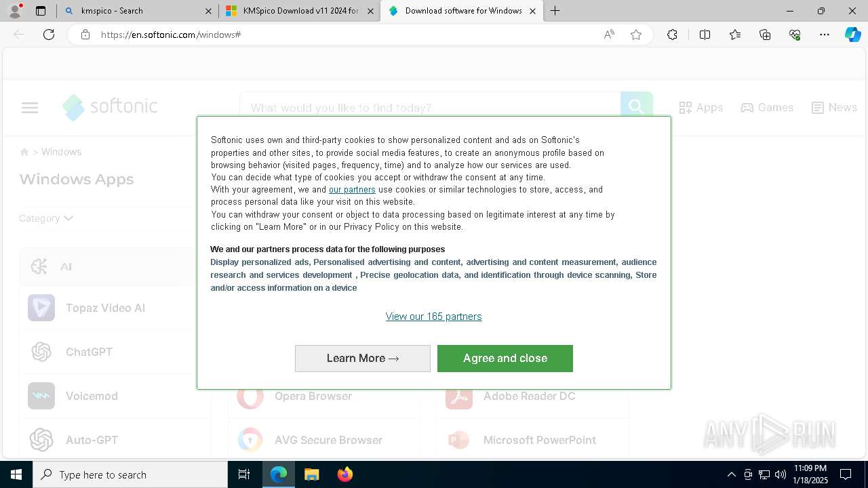Show hidden system tray icons
Screen dimensions: 868x488
point(731,474)
